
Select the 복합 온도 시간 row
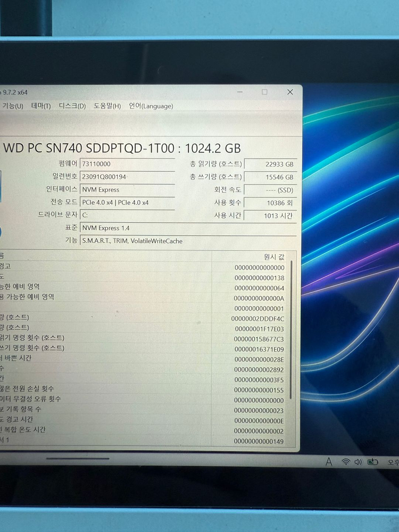coord(144,431)
